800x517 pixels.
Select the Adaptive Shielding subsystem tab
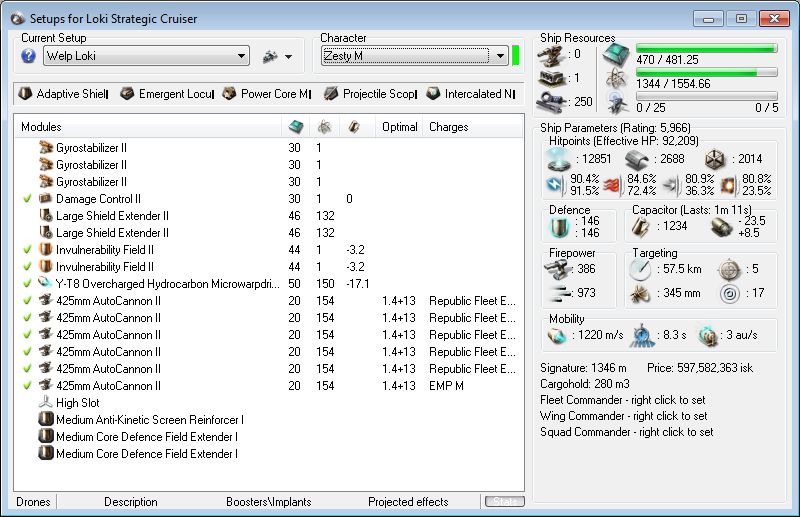point(63,94)
